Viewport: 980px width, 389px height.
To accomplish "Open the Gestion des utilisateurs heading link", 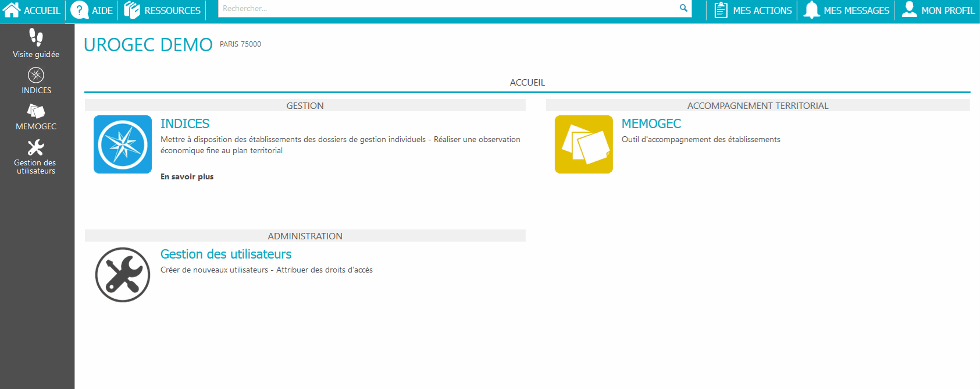I will (x=226, y=254).
